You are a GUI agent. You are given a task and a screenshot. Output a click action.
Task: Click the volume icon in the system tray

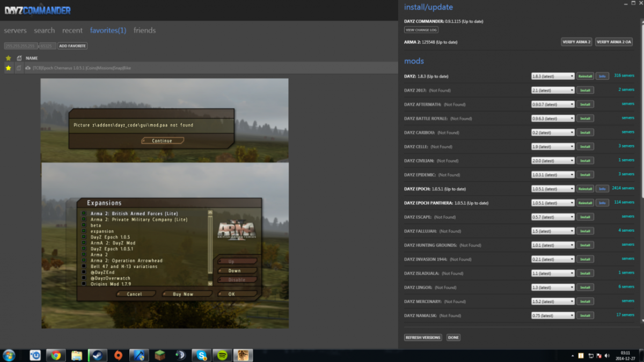pyautogui.click(x=607, y=356)
